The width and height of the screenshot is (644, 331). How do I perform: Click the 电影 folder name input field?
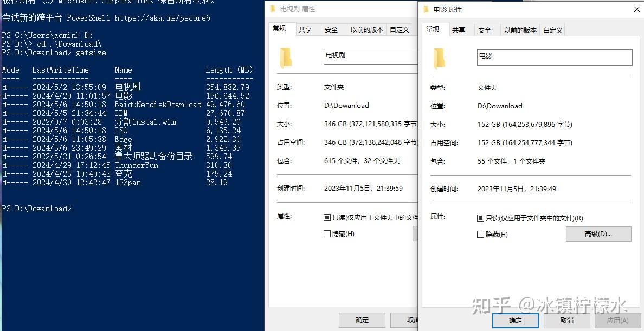(554, 57)
